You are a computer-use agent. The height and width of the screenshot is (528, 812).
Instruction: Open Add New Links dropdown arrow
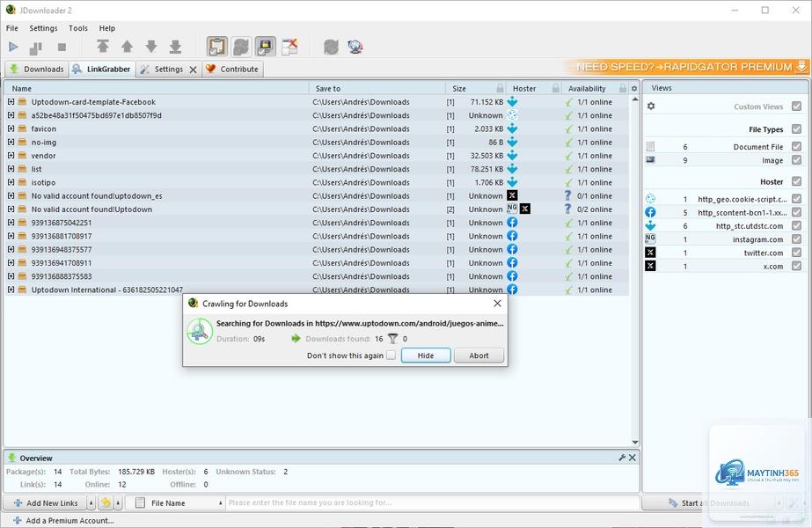tap(91, 502)
